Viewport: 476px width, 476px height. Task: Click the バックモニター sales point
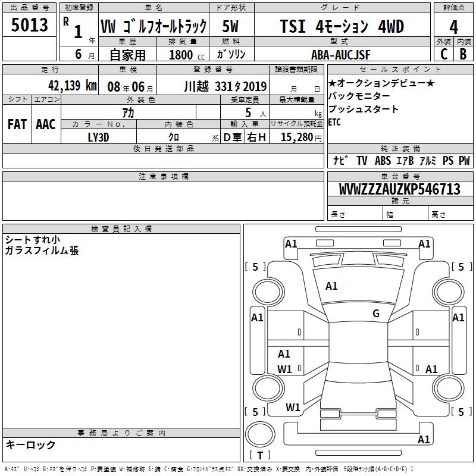click(x=359, y=96)
